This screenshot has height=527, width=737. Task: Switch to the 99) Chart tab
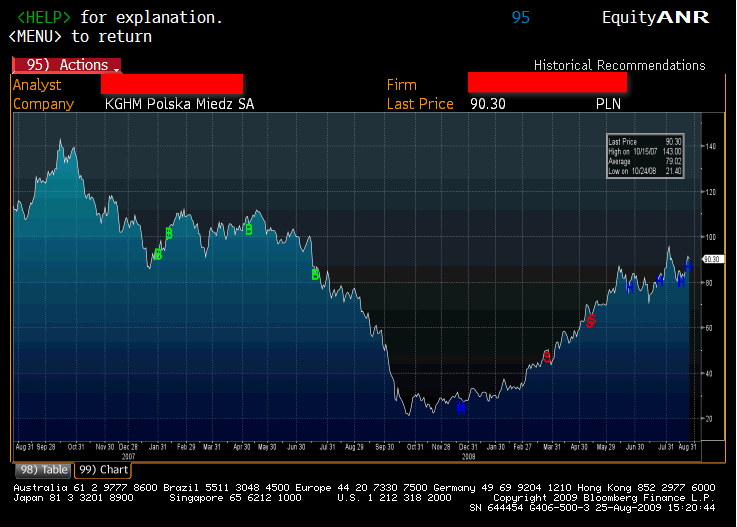click(x=103, y=470)
